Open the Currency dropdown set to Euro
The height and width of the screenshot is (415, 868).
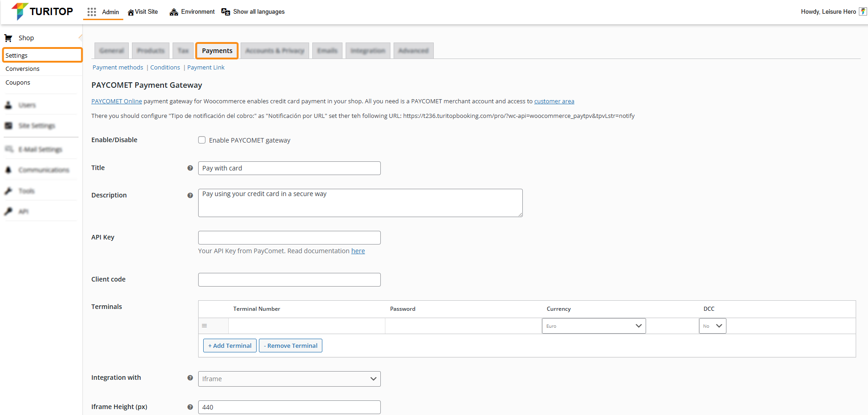(594, 326)
